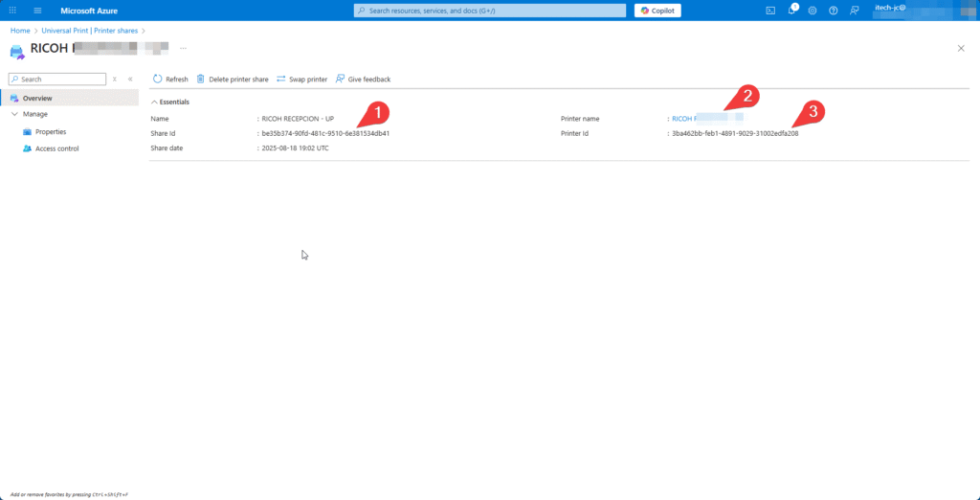Screen dimensions: 980x500
Task: Open the Azure portal hamburger menu
Action: click(x=37, y=11)
